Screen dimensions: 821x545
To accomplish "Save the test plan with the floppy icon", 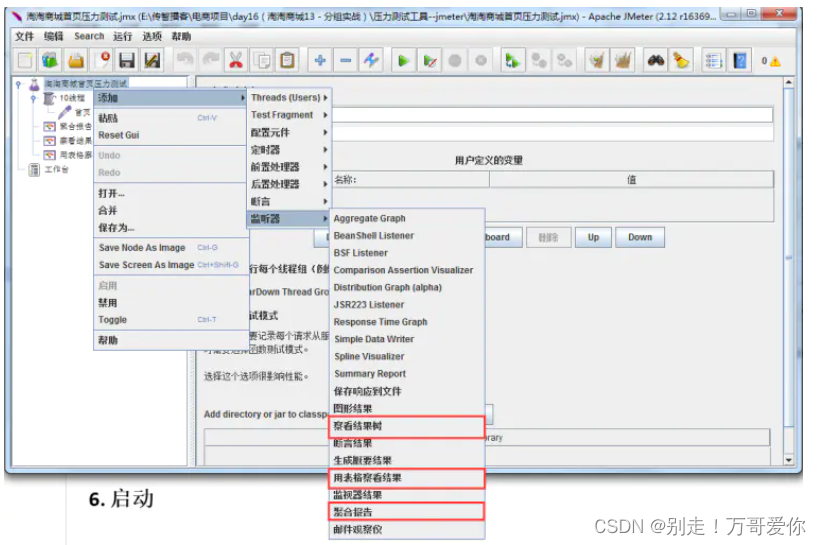I will click(x=127, y=61).
